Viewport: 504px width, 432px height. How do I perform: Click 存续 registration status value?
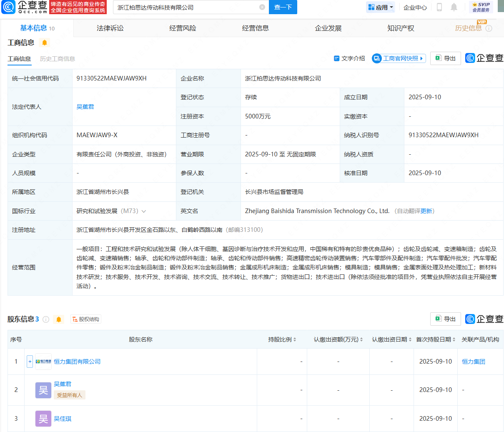point(251,97)
